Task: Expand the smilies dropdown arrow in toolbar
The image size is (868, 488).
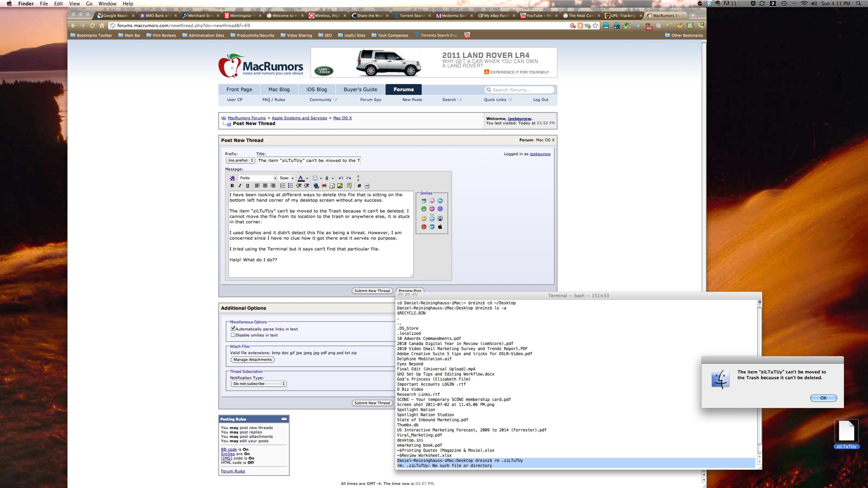Action: click(321, 178)
